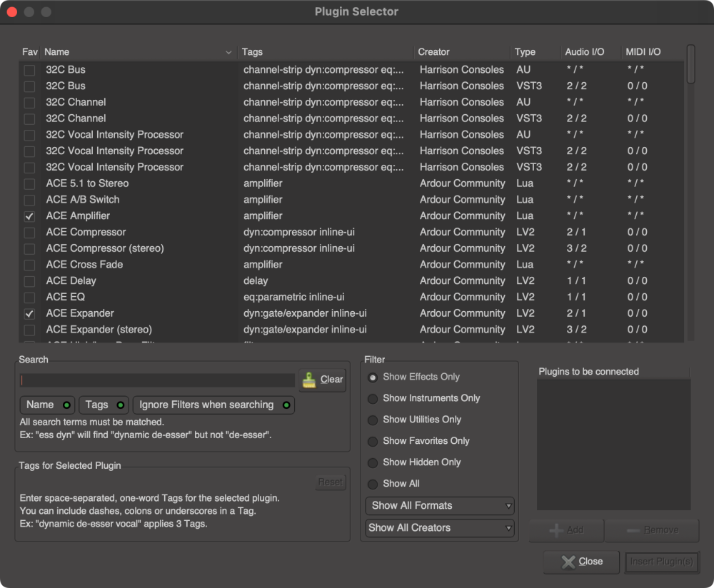Mark ACE Cross Fade as favorite
The width and height of the screenshot is (714, 588).
click(x=29, y=265)
